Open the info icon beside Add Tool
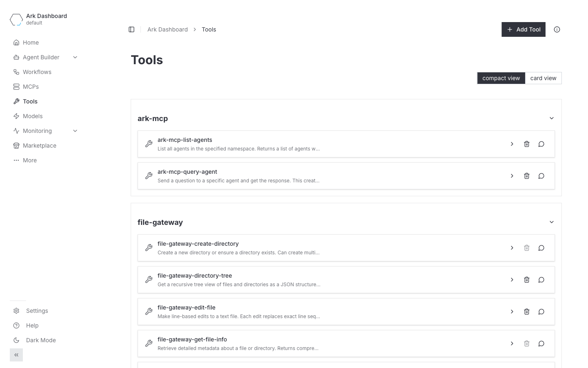 click(x=557, y=29)
